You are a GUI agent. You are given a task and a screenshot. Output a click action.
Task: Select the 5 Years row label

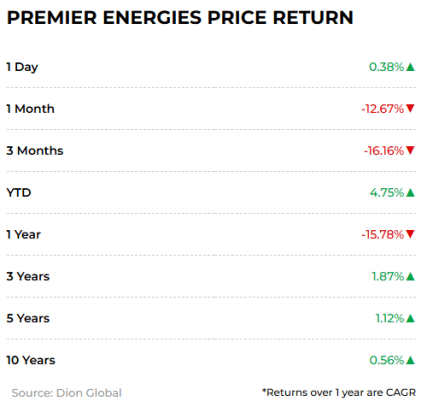tap(28, 318)
